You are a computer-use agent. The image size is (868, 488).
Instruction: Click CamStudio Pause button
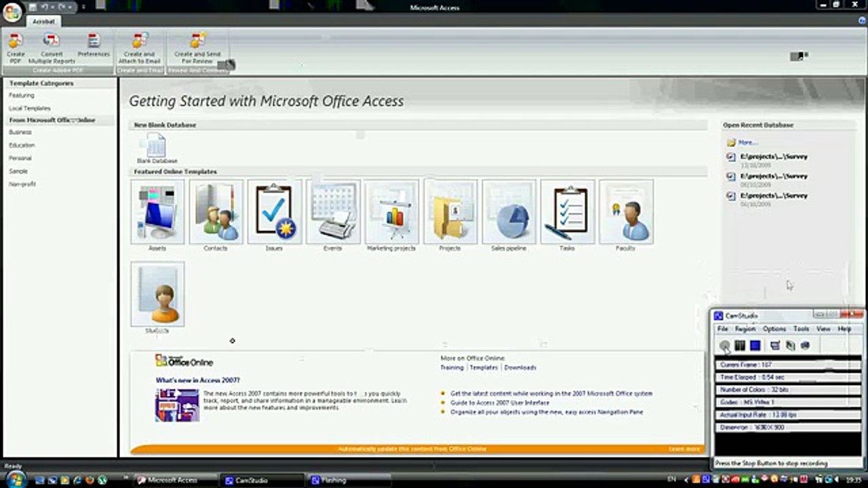(740, 346)
